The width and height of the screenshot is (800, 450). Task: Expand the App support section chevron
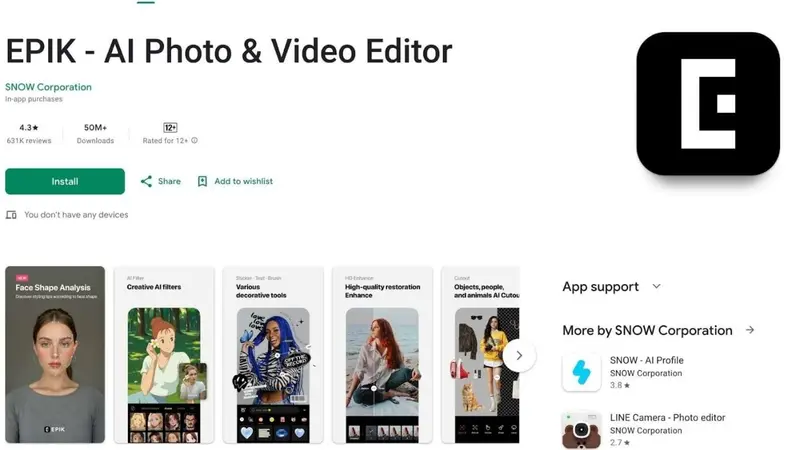click(657, 286)
